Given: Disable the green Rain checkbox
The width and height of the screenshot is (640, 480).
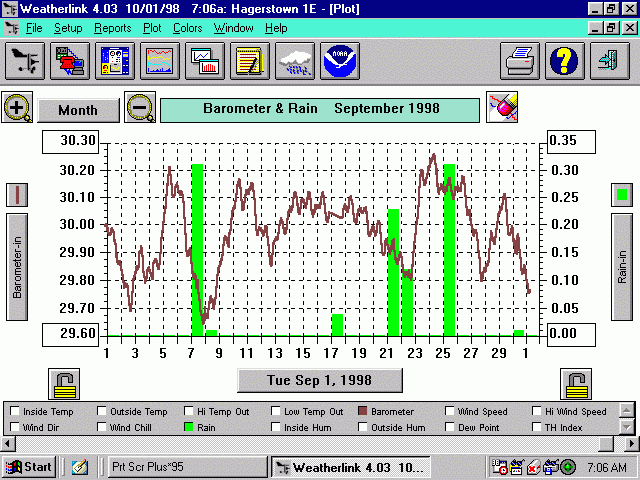Looking at the screenshot, I should (189, 427).
